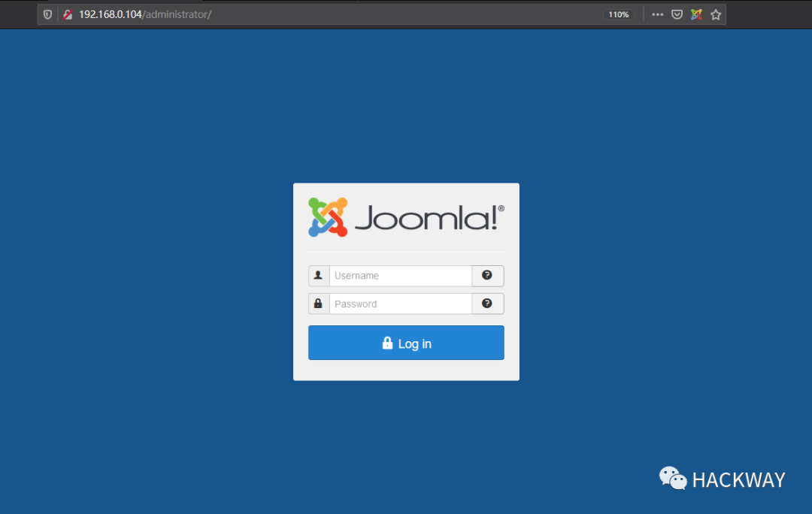Viewport: 812px width, 514px height.
Task: Open the page actions three-dot menu
Action: pos(658,14)
